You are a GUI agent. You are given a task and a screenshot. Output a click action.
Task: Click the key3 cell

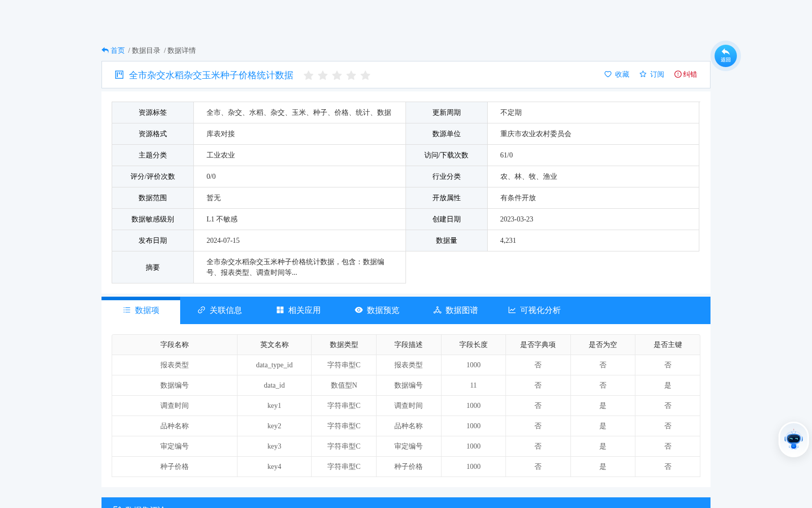tap(275, 446)
